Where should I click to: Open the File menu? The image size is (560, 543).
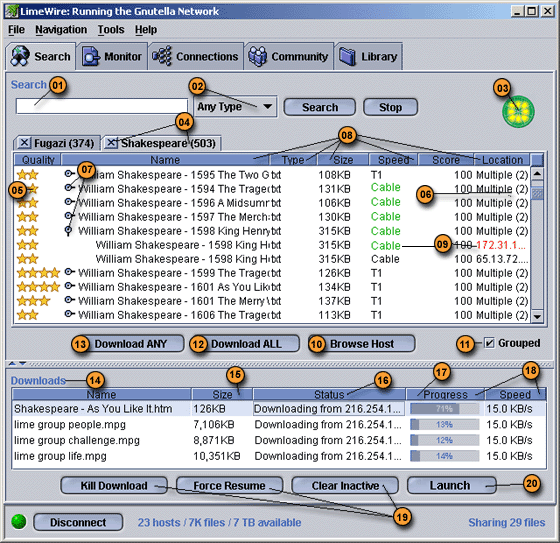click(x=16, y=30)
